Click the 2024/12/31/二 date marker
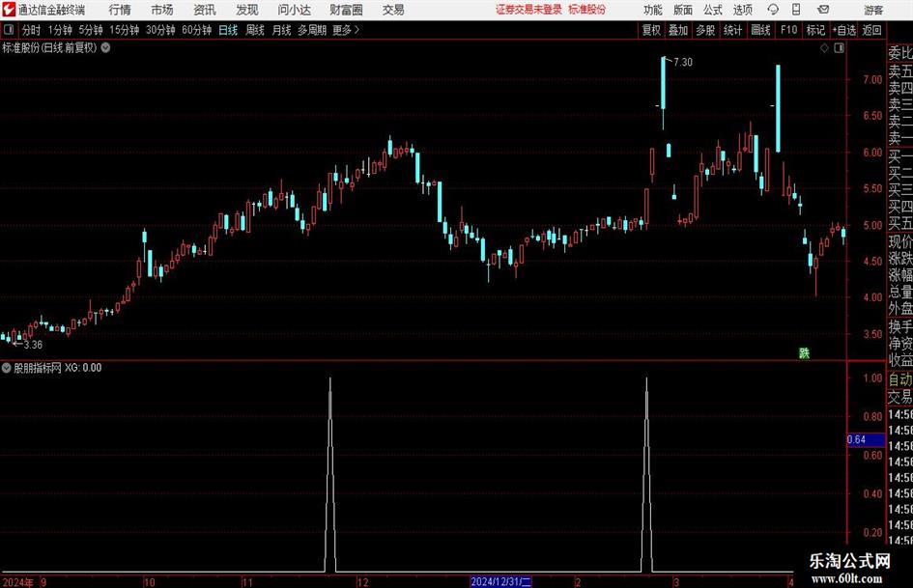Image resolution: width=913 pixels, height=588 pixels. point(500,581)
